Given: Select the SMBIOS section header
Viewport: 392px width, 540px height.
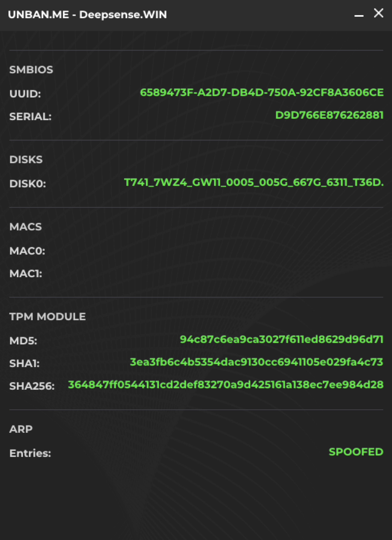Looking at the screenshot, I should click(31, 70).
